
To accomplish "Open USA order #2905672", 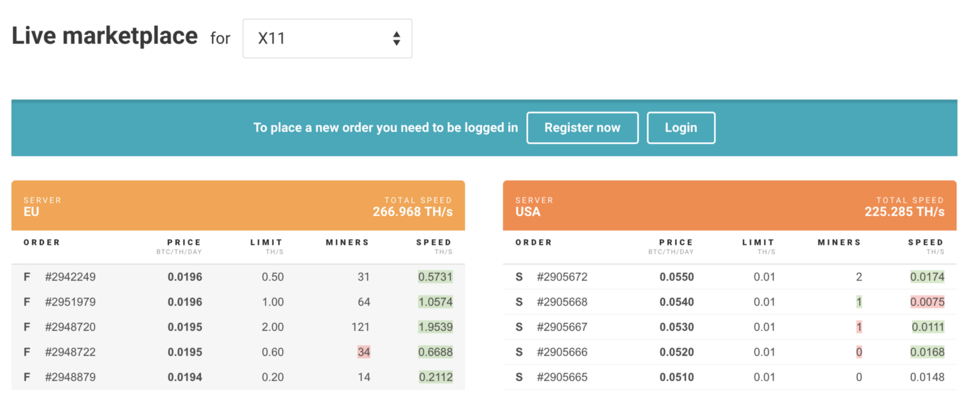I will click(562, 277).
